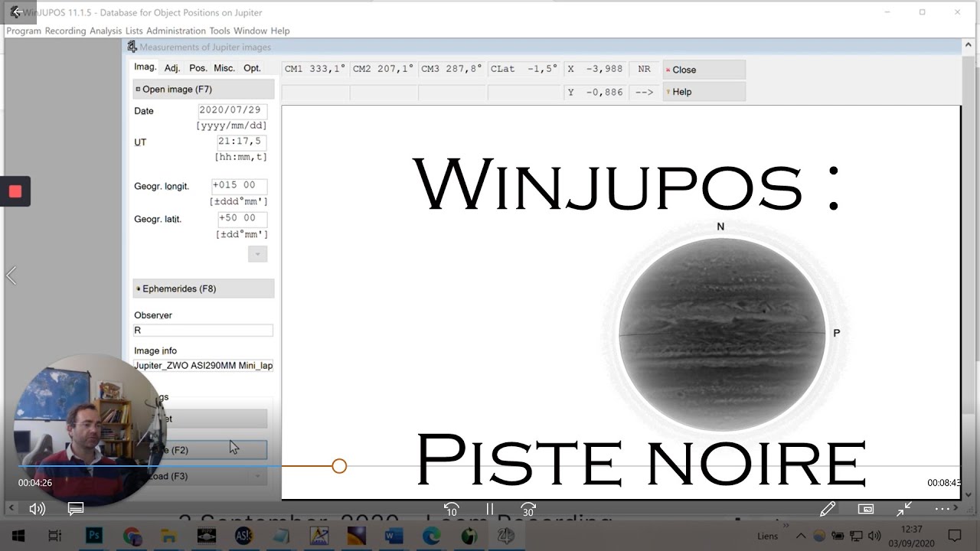
Task: Click the Open image (F7) button
Action: click(x=203, y=90)
